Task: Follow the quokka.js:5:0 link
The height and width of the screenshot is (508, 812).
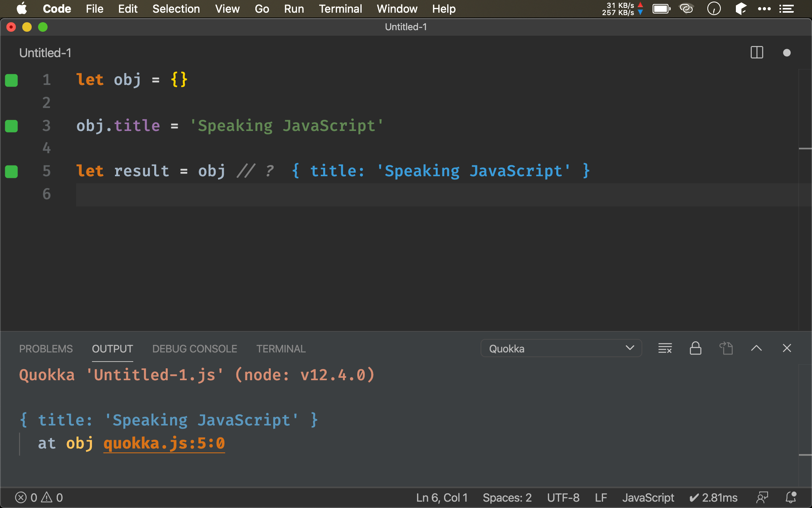Action: coord(164,443)
